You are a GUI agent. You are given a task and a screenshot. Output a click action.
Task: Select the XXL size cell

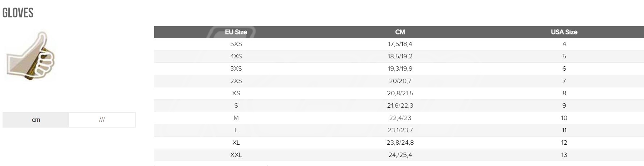[x=236, y=155]
